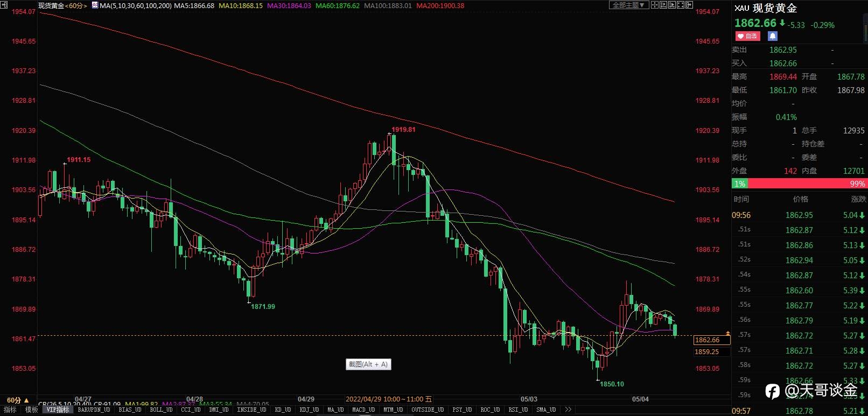Select the CCI_UD indicator tab

[x=191, y=410]
